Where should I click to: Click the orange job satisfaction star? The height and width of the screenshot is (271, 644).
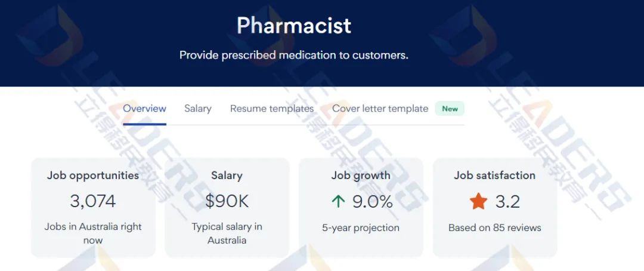(x=478, y=202)
